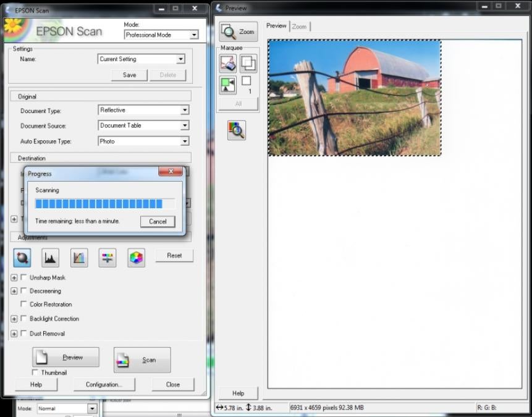
Task: Switch to the Preview tab
Action: (276, 26)
